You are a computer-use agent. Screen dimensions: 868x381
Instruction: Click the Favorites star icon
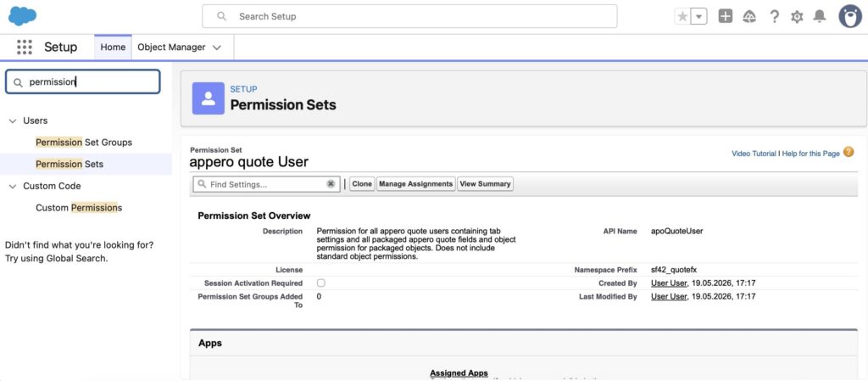click(x=682, y=17)
